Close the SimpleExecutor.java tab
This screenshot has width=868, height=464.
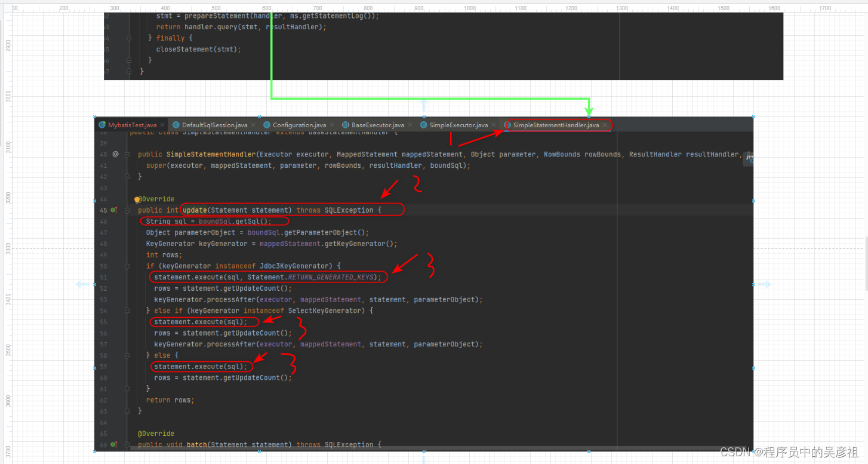(x=493, y=125)
